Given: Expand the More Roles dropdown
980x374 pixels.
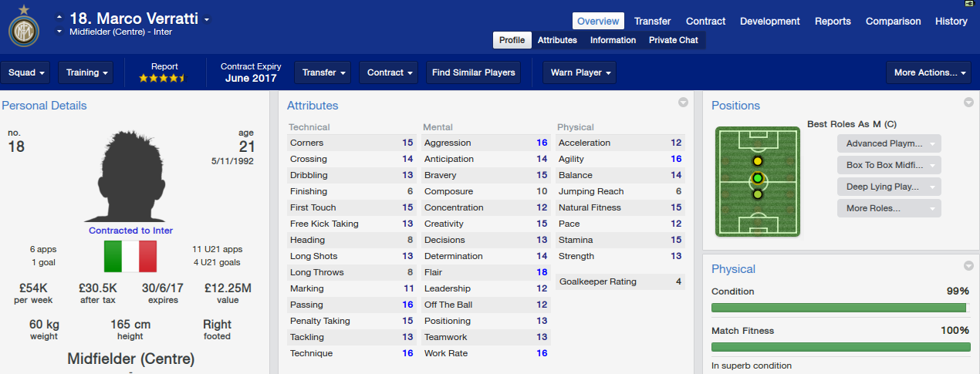Looking at the screenshot, I should (x=889, y=208).
